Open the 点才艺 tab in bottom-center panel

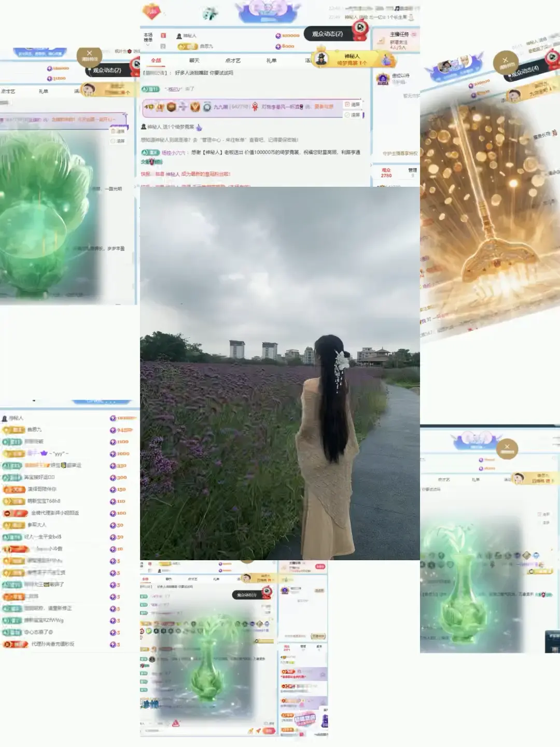click(193, 579)
